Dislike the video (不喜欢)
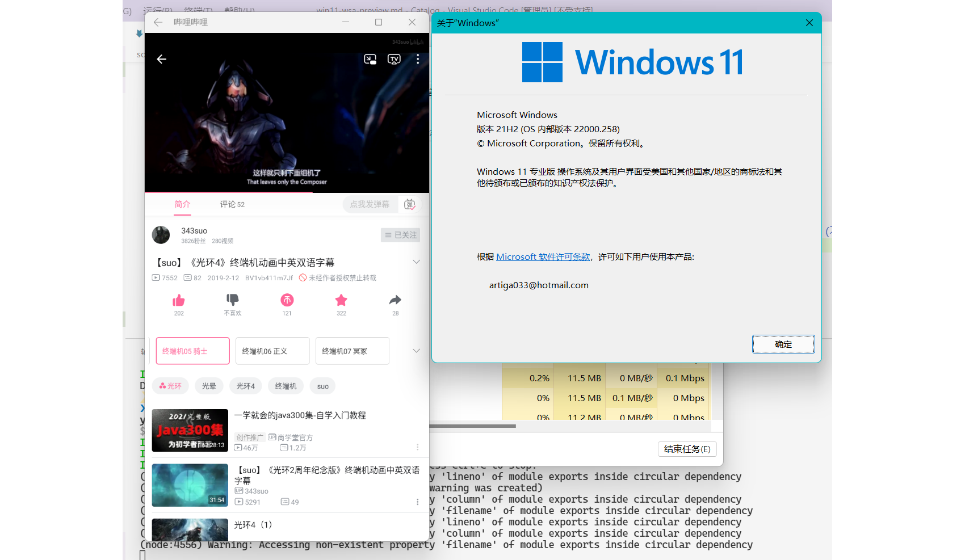This screenshot has width=965, height=560. click(233, 300)
